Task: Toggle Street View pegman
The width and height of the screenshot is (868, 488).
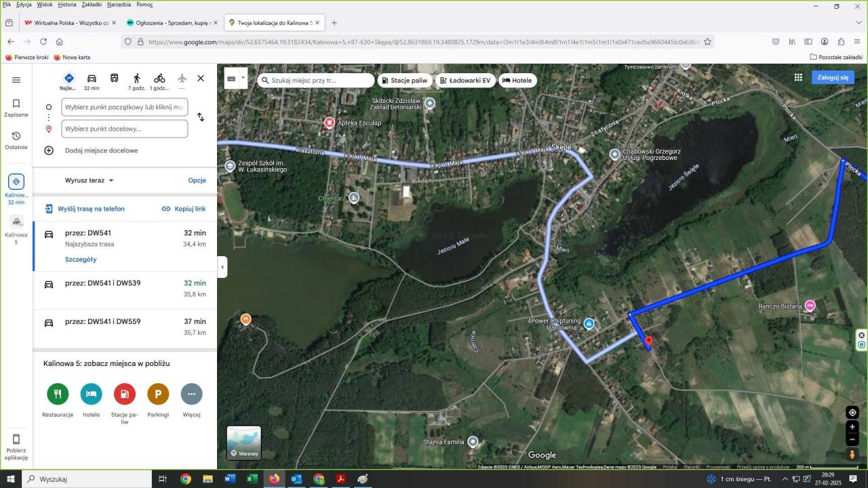Action: tap(852, 455)
